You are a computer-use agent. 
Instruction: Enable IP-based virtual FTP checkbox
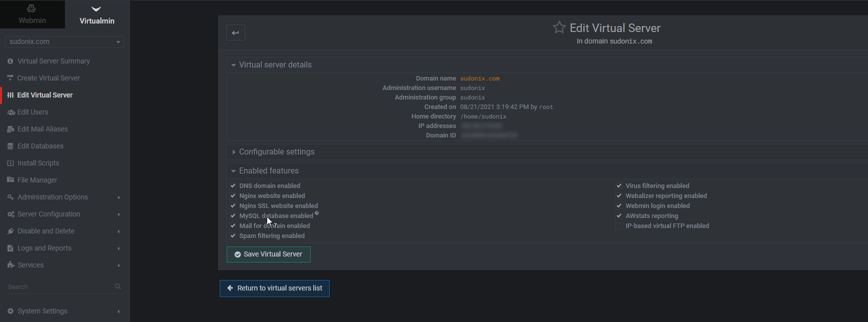tap(619, 226)
